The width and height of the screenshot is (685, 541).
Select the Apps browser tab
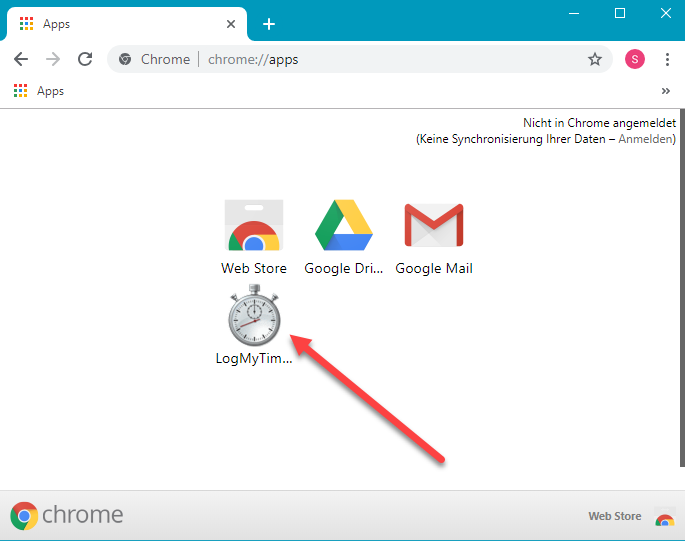tap(127, 24)
